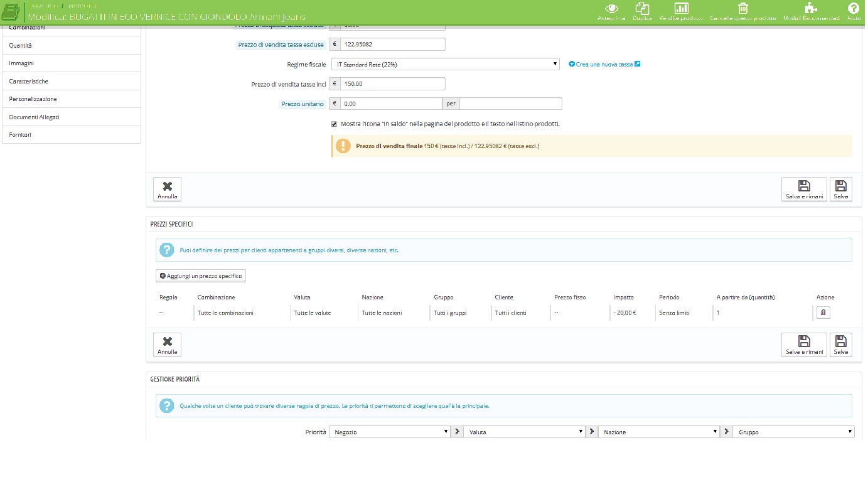Click the Duplica product icon
The width and height of the screenshot is (868, 482).
tap(642, 9)
